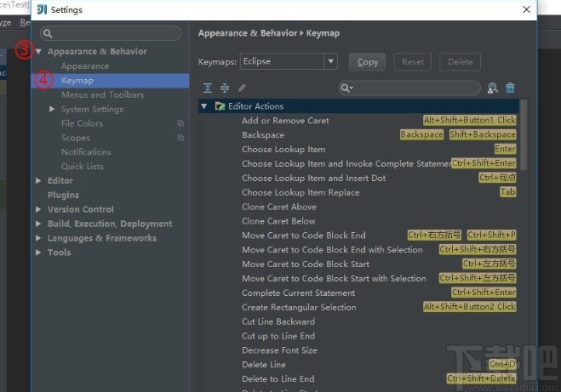Select Menus and Toolbars in sidebar
Screen dimensions: 561x392
(x=102, y=94)
